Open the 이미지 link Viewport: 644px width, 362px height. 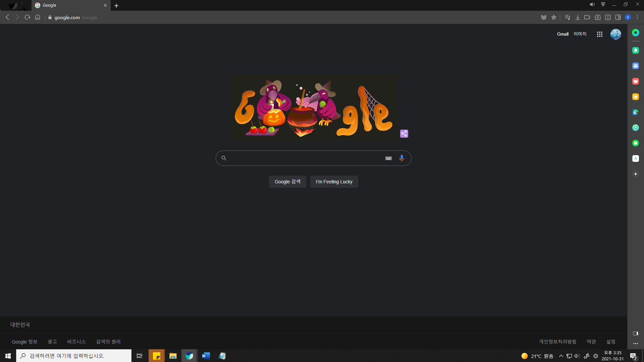[x=580, y=34]
